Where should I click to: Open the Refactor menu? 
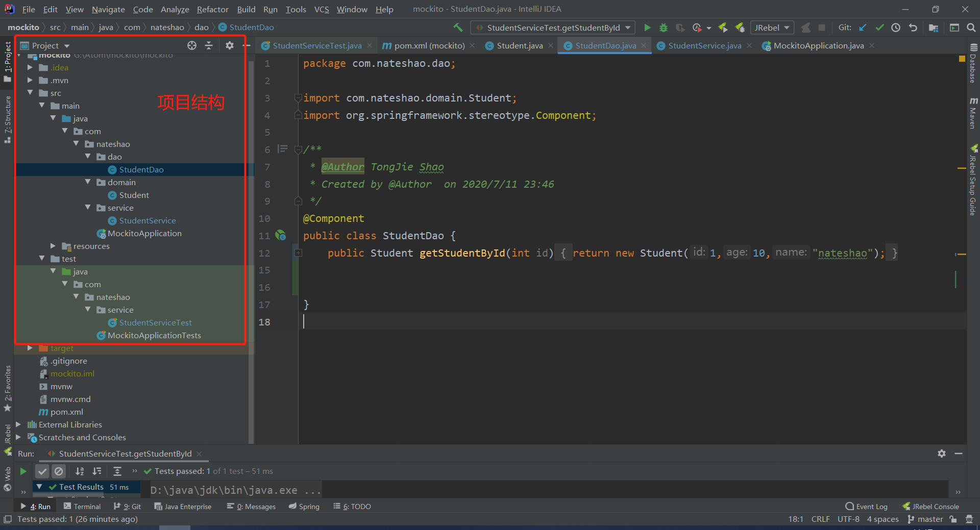pyautogui.click(x=212, y=9)
